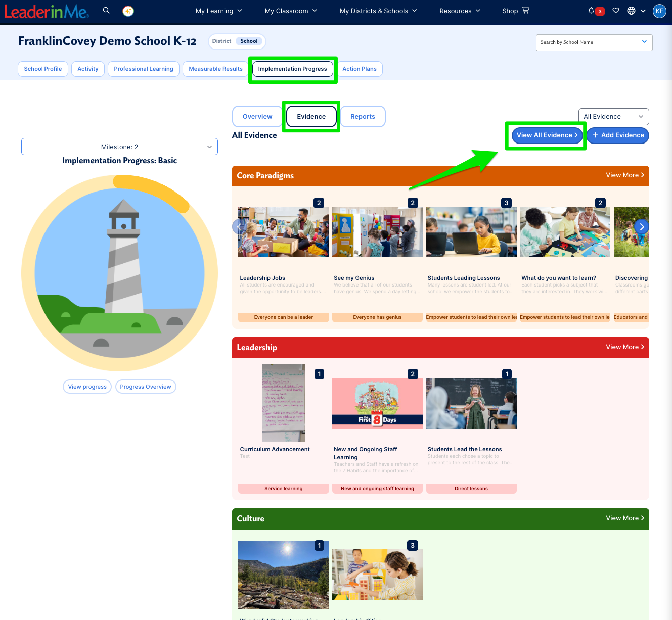Open the First 8 Days thumbnail
Viewport: 672px width, 620px height.
pyautogui.click(x=377, y=403)
